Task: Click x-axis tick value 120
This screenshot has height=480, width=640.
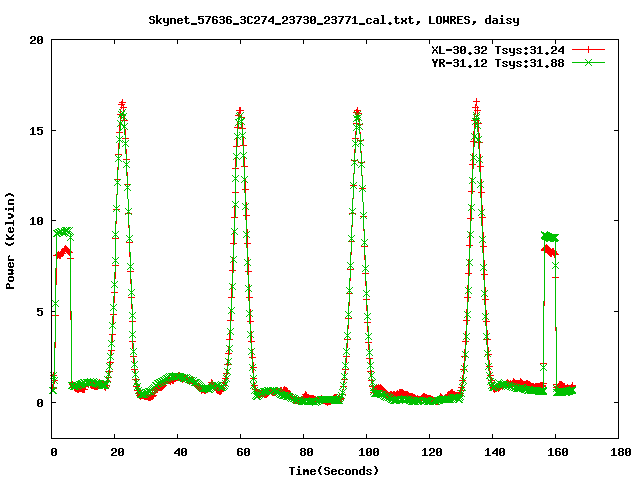Action: (x=432, y=452)
